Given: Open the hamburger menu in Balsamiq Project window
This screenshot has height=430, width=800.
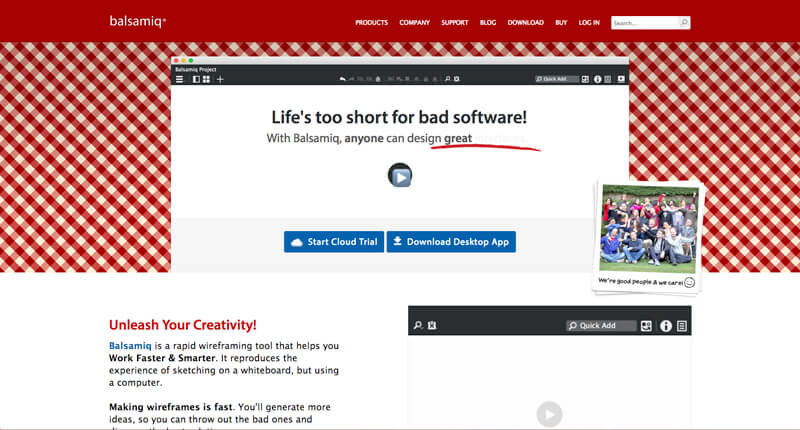Looking at the screenshot, I should 180,79.
